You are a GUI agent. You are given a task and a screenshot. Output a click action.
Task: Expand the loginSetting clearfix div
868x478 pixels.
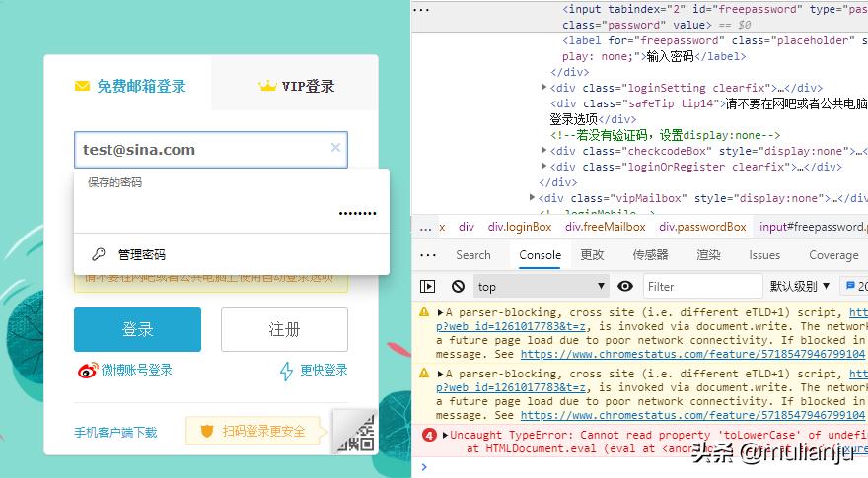pos(544,88)
